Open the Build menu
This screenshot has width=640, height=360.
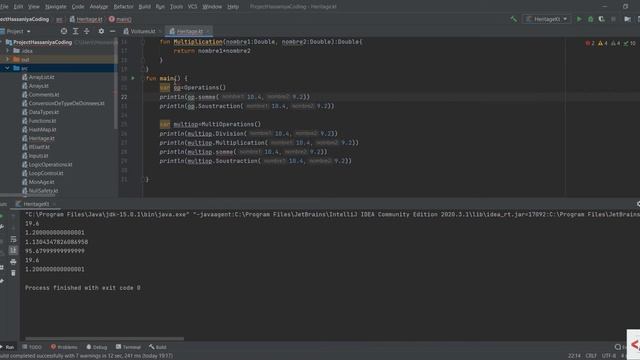[x=144, y=7]
